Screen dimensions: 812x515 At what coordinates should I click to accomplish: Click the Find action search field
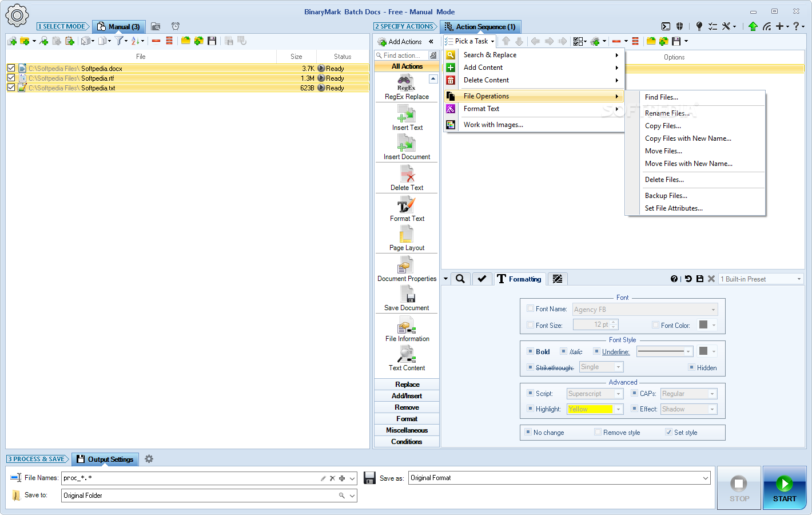(401, 56)
